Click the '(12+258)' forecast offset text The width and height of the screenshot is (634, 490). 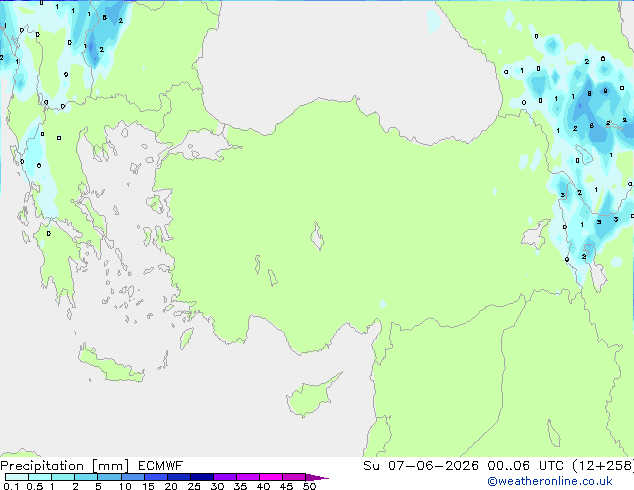coord(603,466)
